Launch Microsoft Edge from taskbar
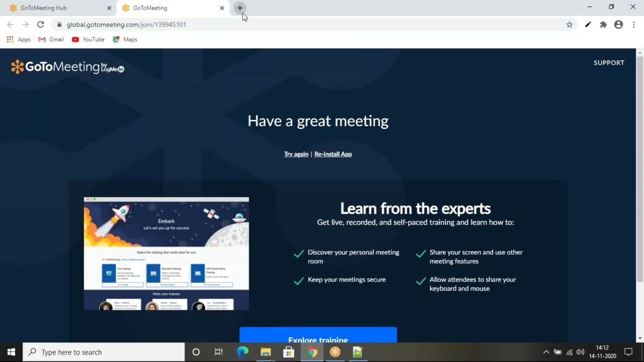Viewport: 644px width, 362px height. pyautogui.click(x=243, y=352)
